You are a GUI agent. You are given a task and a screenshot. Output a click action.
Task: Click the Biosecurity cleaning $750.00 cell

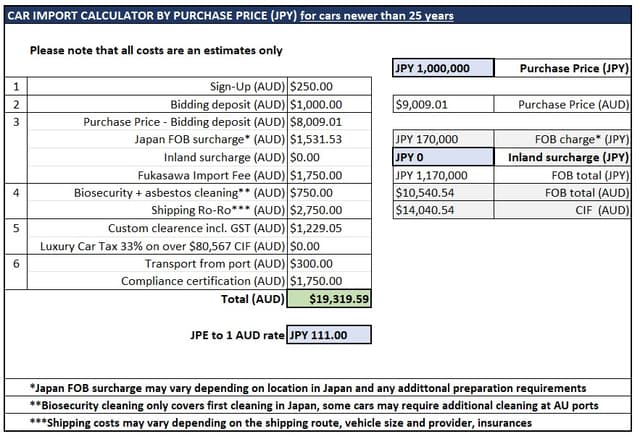point(329,193)
